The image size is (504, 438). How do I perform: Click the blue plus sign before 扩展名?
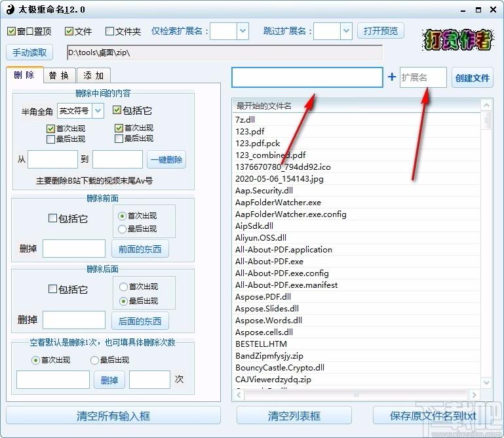391,77
